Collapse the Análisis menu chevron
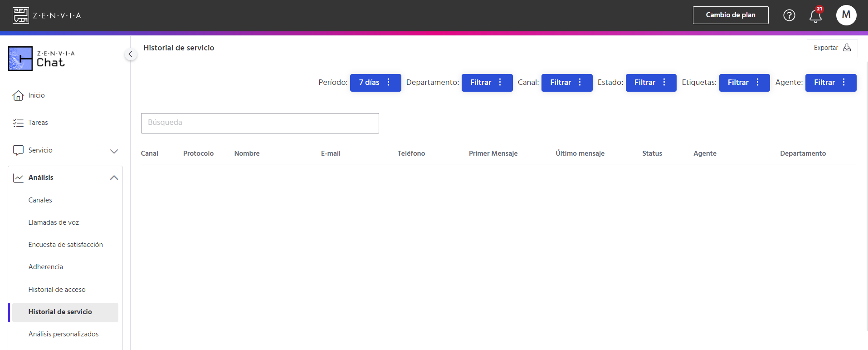868x350 pixels. tap(114, 177)
